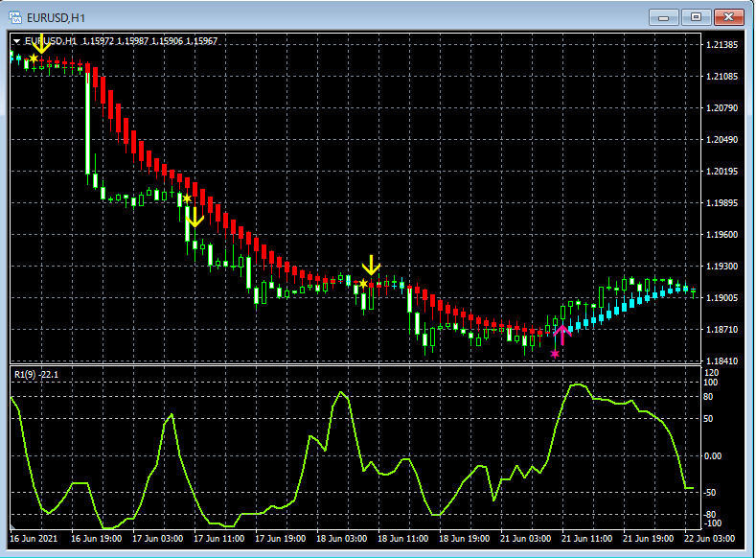Maximize the EURUSD,H1 chart window

click(x=696, y=18)
